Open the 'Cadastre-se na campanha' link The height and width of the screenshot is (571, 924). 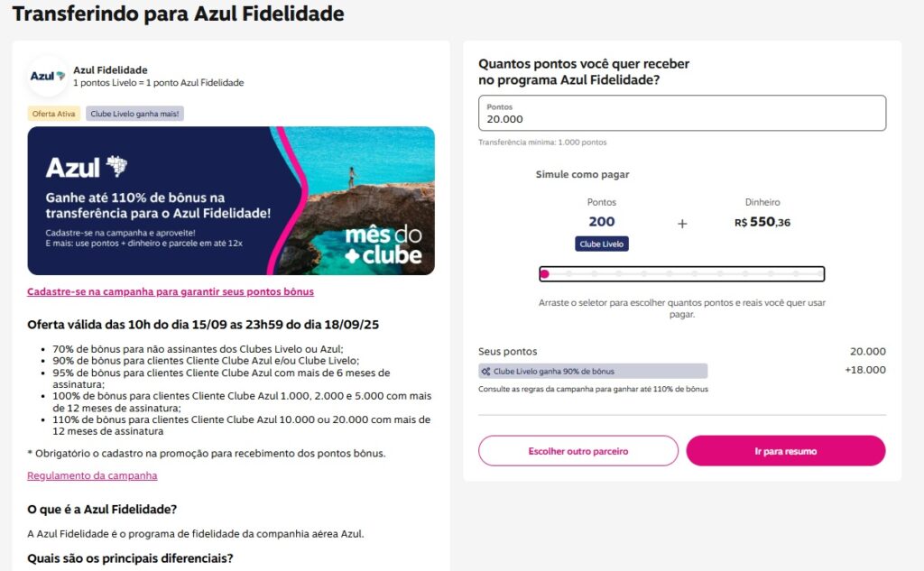[171, 292]
